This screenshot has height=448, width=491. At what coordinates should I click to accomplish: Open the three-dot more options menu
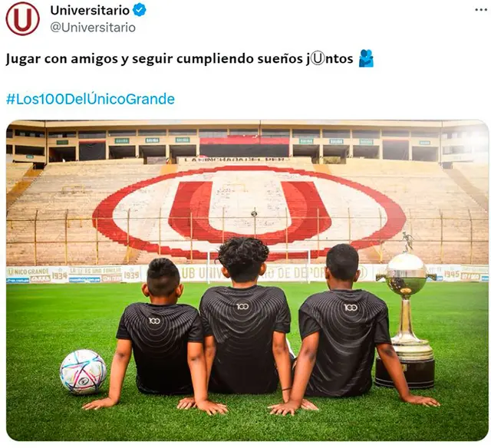(481, 10)
